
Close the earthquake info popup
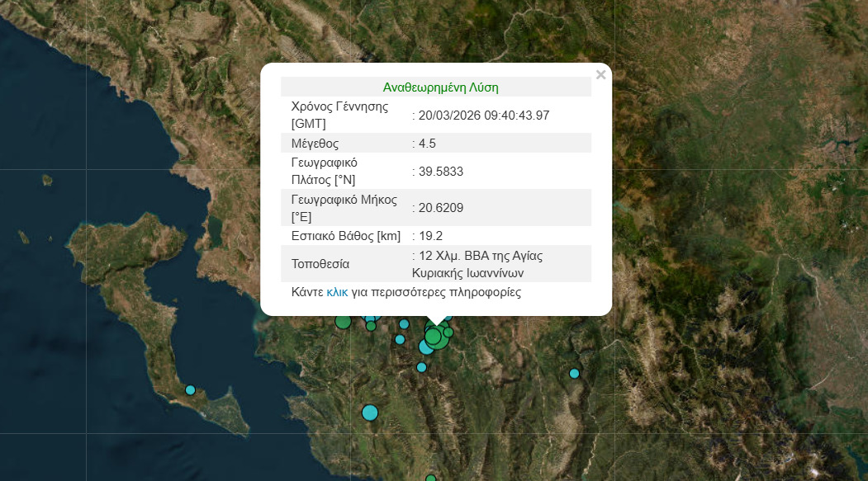(x=600, y=75)
